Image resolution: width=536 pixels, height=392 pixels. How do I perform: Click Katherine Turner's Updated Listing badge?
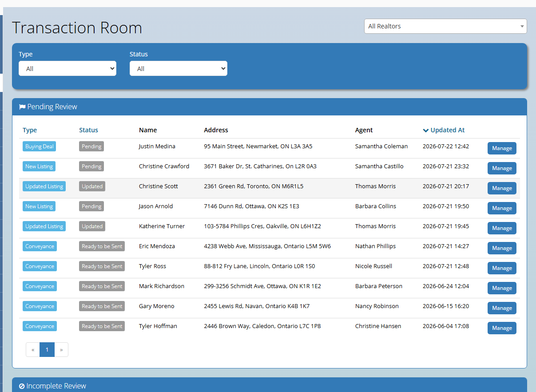(44, 226)
